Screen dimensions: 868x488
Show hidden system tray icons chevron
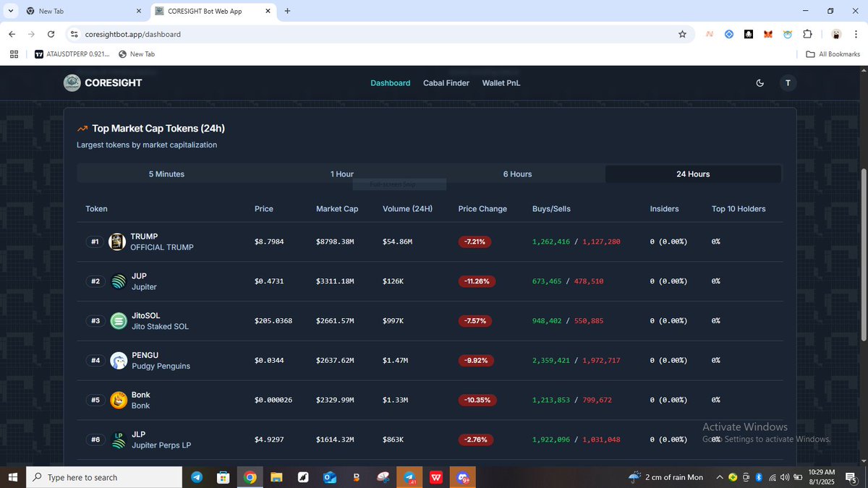pyautogui.click(x=720, y=477)
